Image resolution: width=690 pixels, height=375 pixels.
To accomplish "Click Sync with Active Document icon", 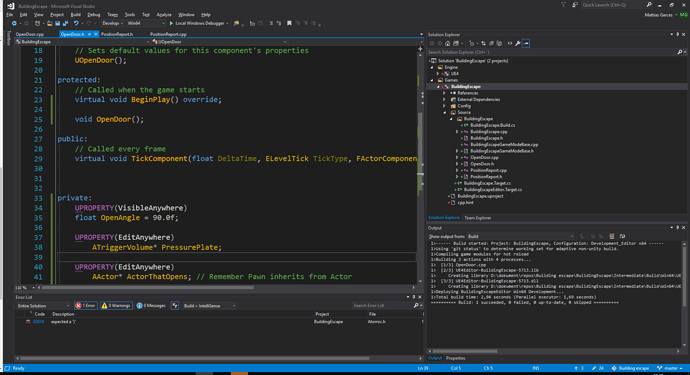I will (x=483, y=44).
